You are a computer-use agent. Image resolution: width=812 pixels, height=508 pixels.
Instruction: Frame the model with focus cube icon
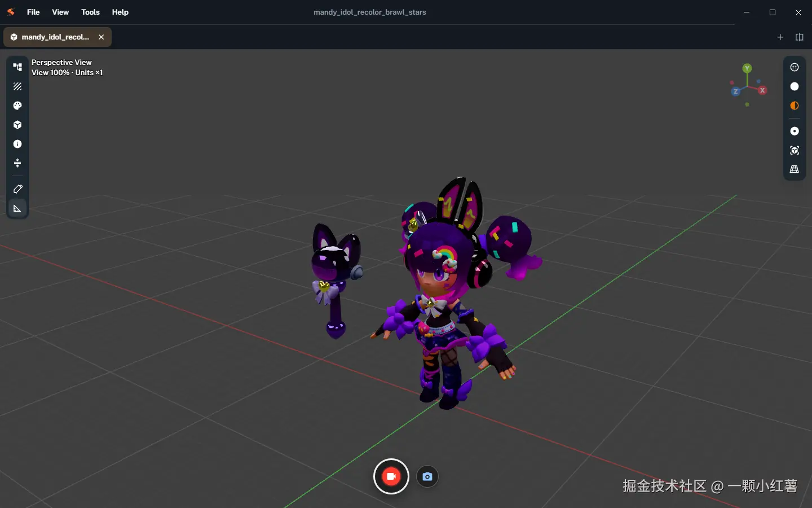pos(795,150)
